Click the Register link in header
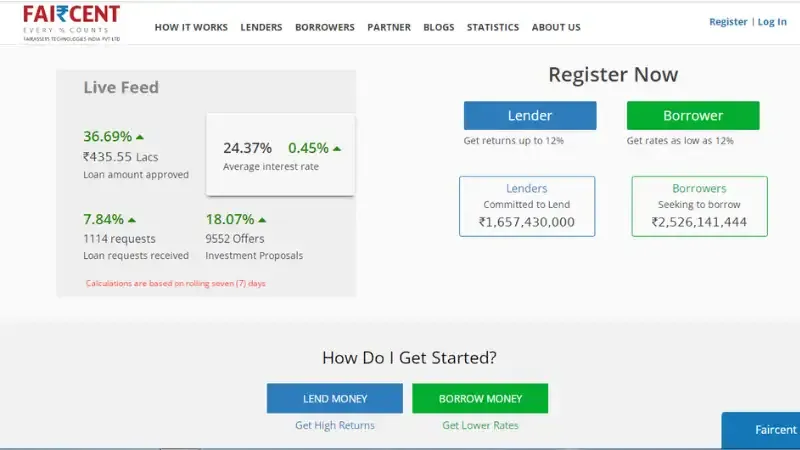Screen dimensions: 800x450 pyautogui.click(x=728, y=22)
